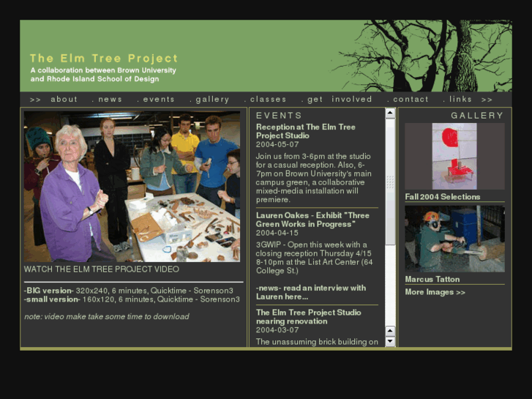Open Fall 2004 Selections gallery
532x399 pixels.
click(x=443, y=197)
